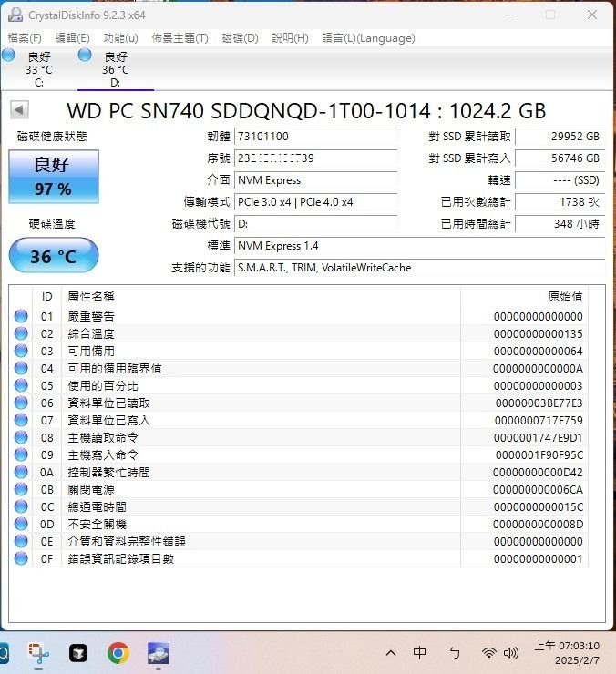The height and width of the screenshot is (674, 616).
Task: Click status orb for 01 嚴重警告
Action: point(21,316)
